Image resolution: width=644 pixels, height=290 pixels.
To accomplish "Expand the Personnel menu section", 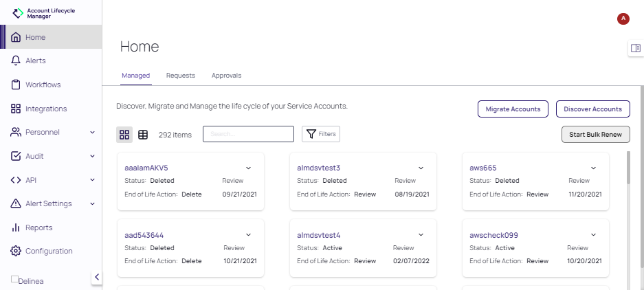I will pos(92,132).
